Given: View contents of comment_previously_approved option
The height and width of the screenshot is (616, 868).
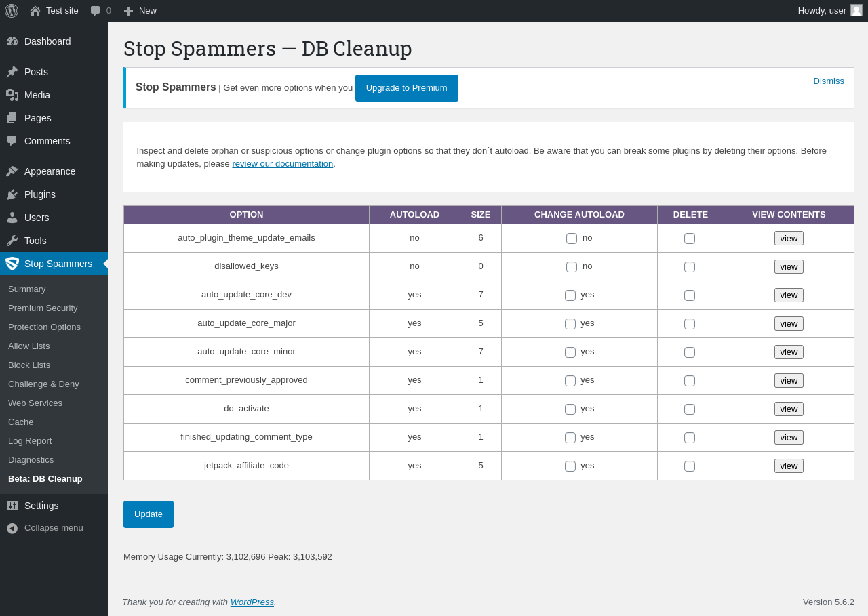Looking at the screenshot, I should tap(789, 381).
